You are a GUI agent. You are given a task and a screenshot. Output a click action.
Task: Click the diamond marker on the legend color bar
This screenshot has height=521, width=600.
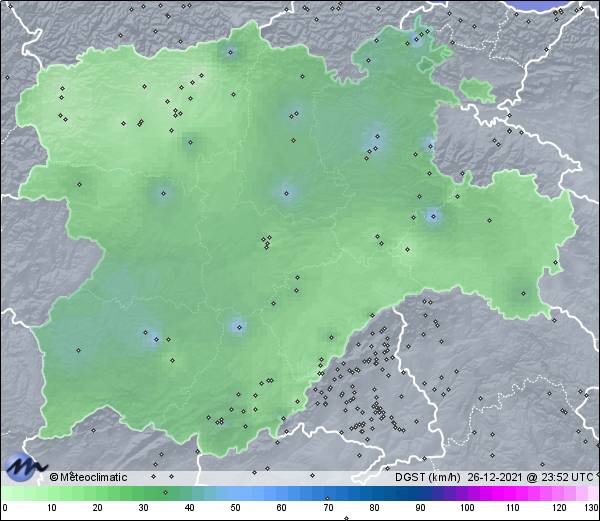click(165, 492)
